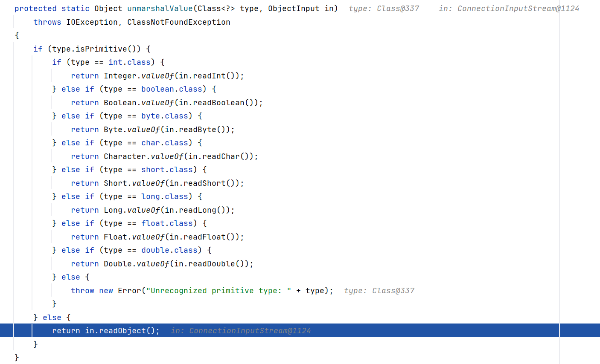Click type: Class@337 hint on signature line
600x364 pixels.
point(384,9)
